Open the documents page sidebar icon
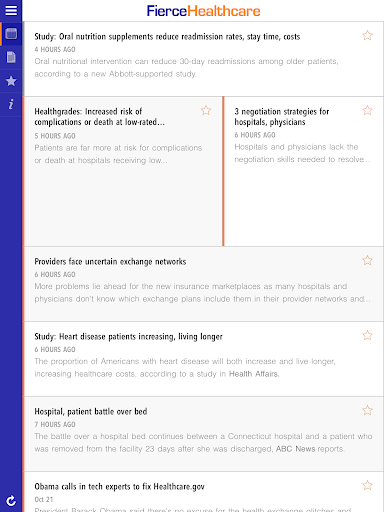Image resolution: width=384 pixels, height=512 pixels. click(11, 57)
